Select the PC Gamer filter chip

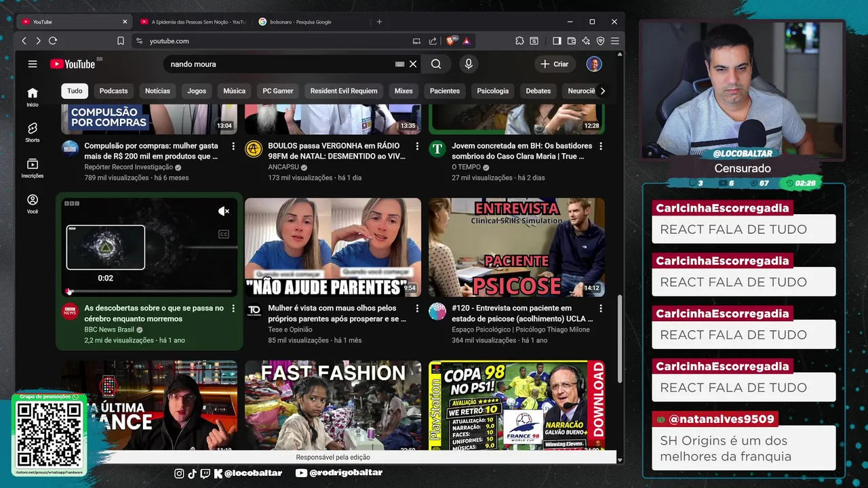(x=278, y=91)
